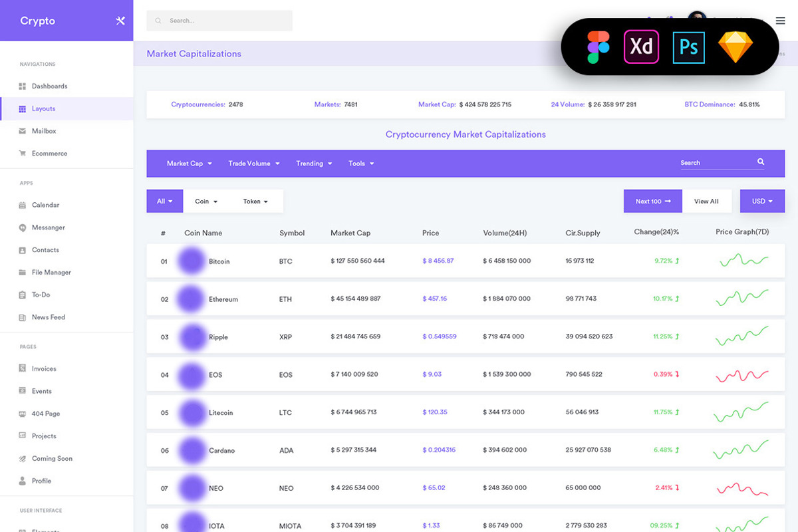
Task: Sort by the Change(24)% column header
Action: (656, 232)
